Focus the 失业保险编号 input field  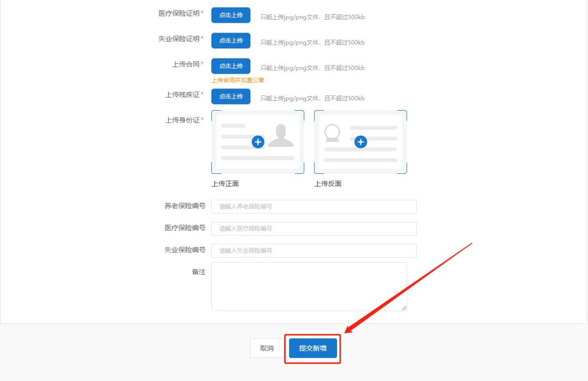coord(314,251)
